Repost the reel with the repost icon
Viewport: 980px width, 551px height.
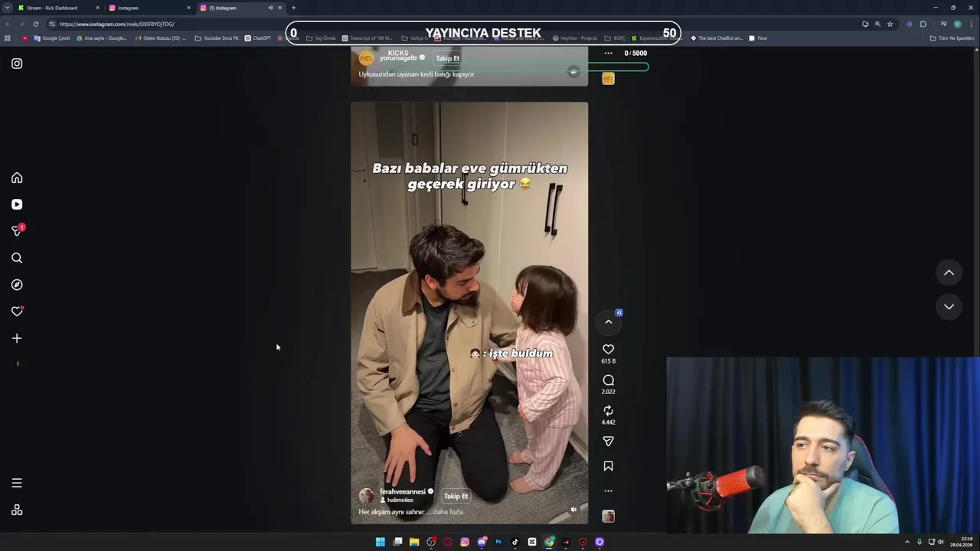coord(609,411)
